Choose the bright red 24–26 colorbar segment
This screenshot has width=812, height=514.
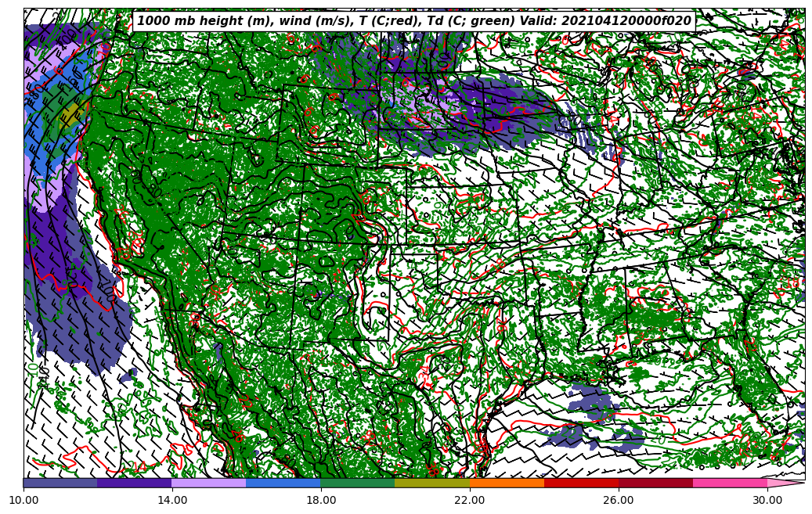pos(580,483)
